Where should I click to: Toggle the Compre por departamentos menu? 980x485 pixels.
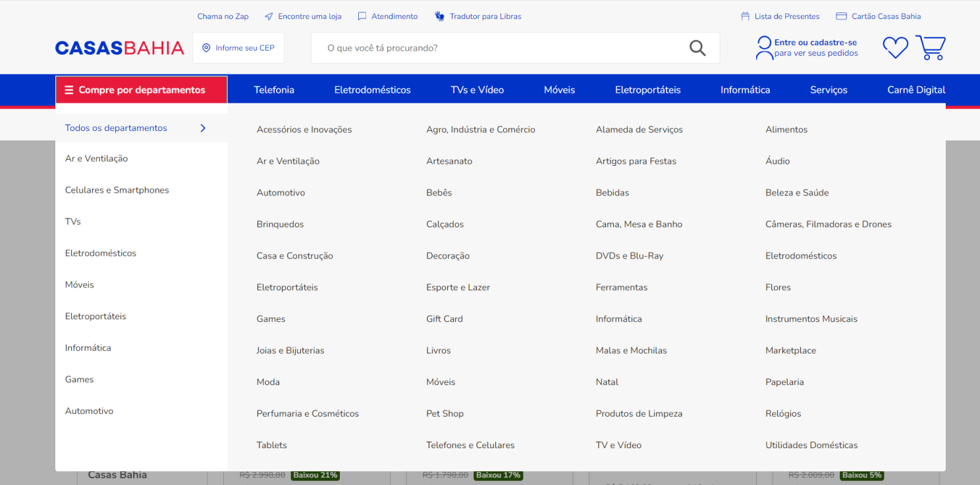(x=141, y=90)
